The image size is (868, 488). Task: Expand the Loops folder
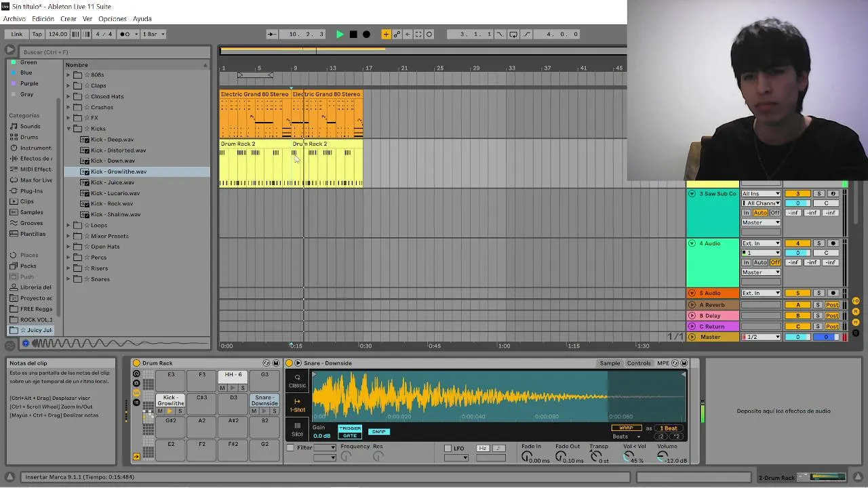click(68, 225)
